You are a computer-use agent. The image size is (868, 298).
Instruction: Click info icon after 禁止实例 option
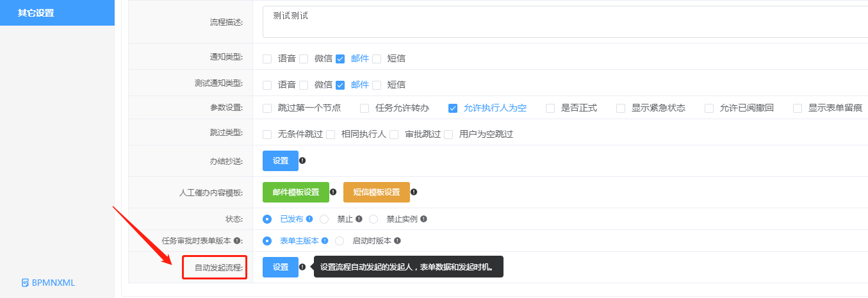click(423, 219)
